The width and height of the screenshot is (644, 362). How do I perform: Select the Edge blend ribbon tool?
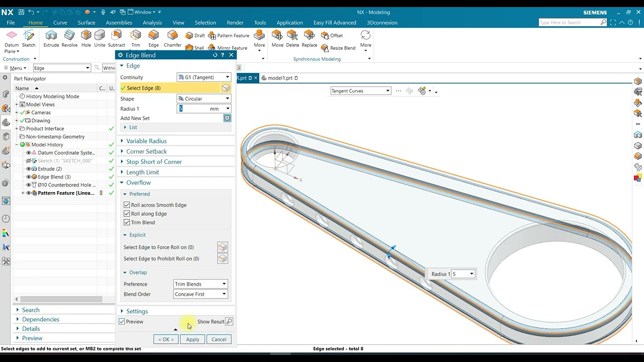tap(153, 39)
